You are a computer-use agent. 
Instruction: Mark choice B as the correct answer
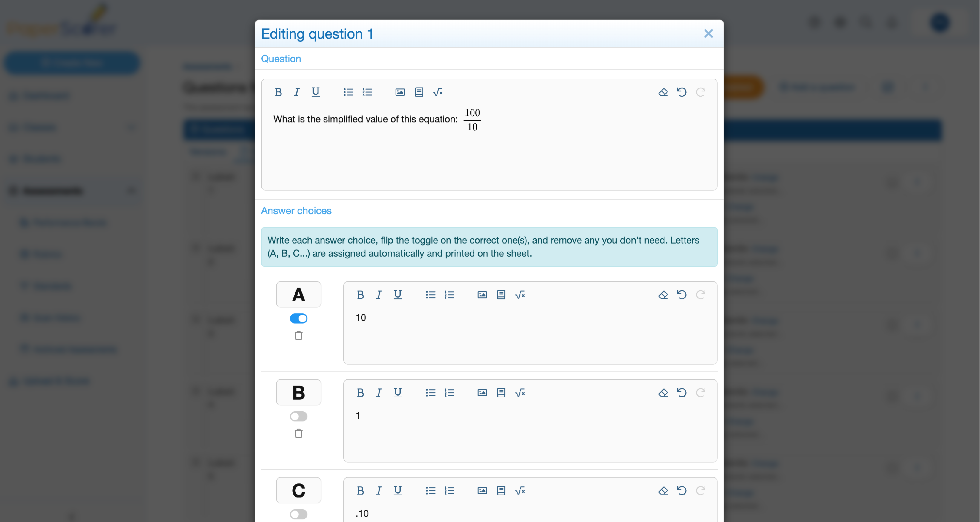click(x=298, y=416)
